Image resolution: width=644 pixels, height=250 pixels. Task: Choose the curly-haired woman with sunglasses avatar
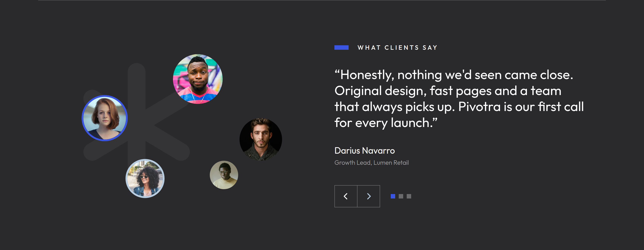pos(145,179)
